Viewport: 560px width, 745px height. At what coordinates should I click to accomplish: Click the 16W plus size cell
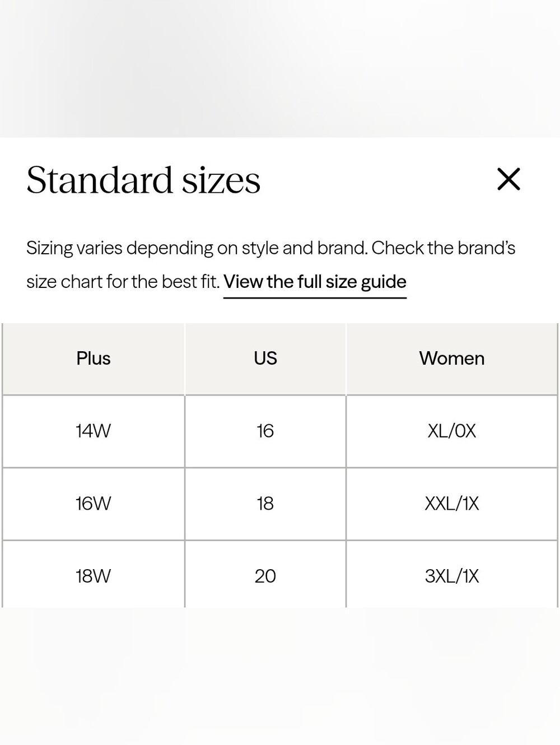tap(94, 504)
